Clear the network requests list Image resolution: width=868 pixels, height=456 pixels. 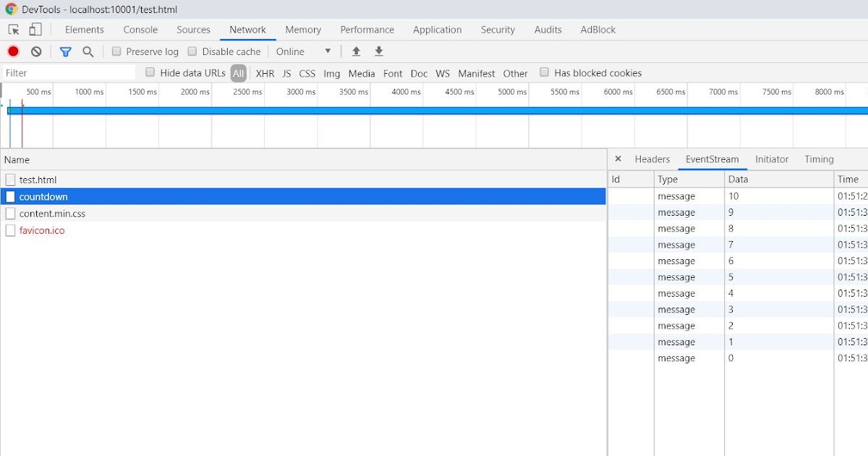(x=36, y=51)
